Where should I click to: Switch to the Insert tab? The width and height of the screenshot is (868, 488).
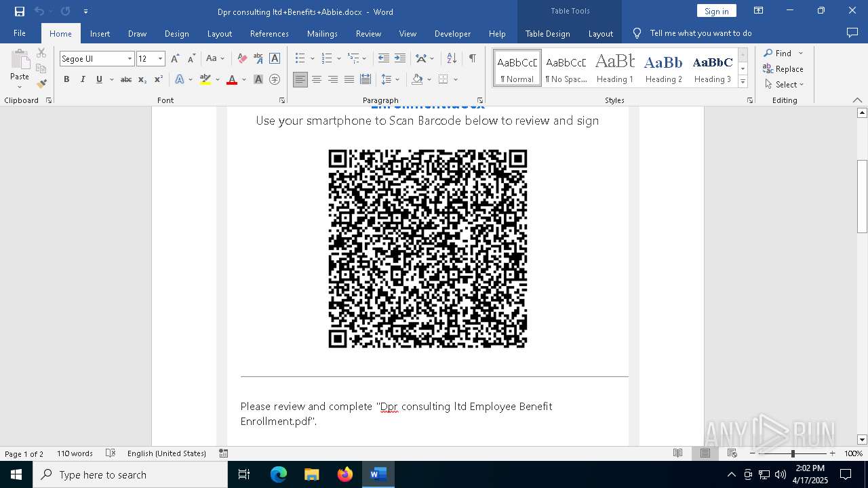tap(100, 33)
